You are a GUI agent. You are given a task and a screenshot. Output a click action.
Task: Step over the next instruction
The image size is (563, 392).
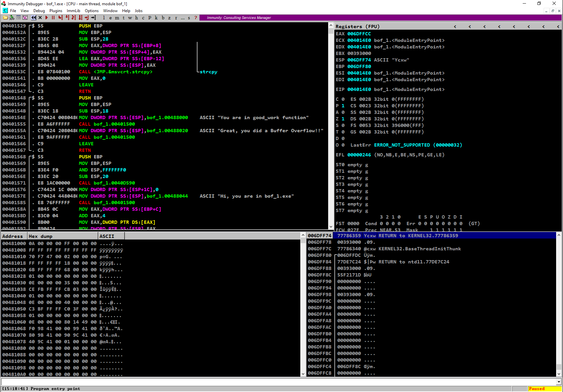[x=67, y=18]
